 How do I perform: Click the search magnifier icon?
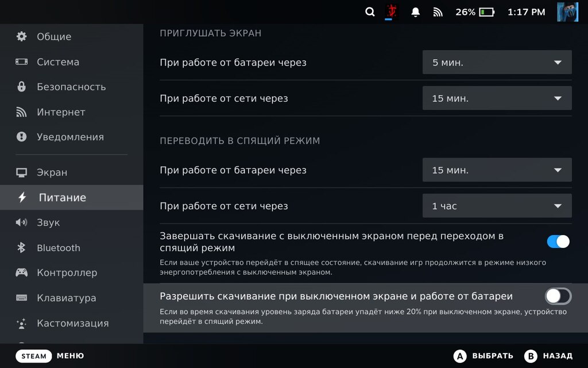coord(370,12)
